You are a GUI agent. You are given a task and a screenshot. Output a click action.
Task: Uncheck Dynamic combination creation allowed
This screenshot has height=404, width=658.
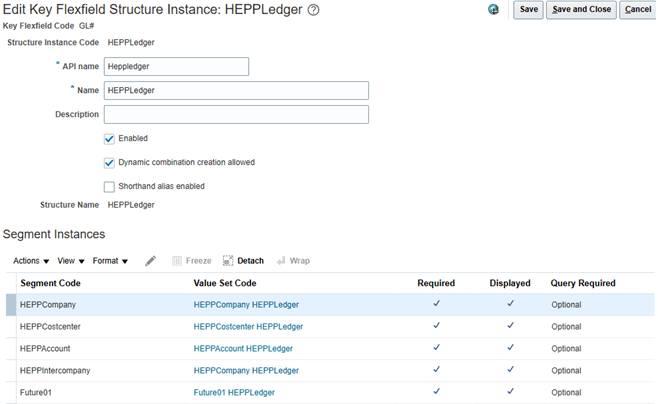(109, 162)
